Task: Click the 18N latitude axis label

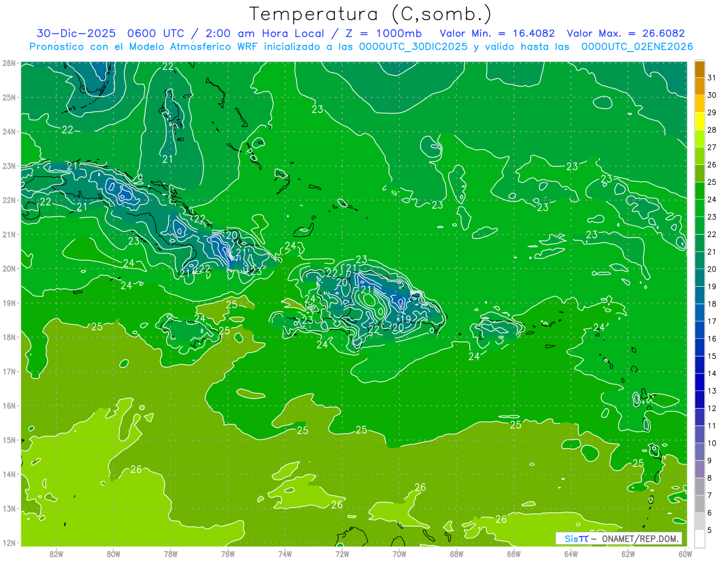Action: click(8, 337)
